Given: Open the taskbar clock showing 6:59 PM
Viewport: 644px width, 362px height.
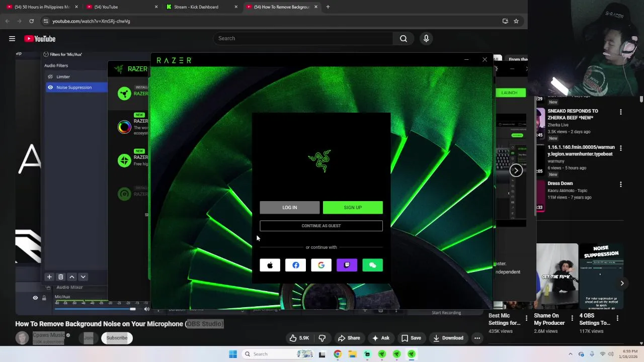Looking at the screenshot, I should [x=630, y=354].
